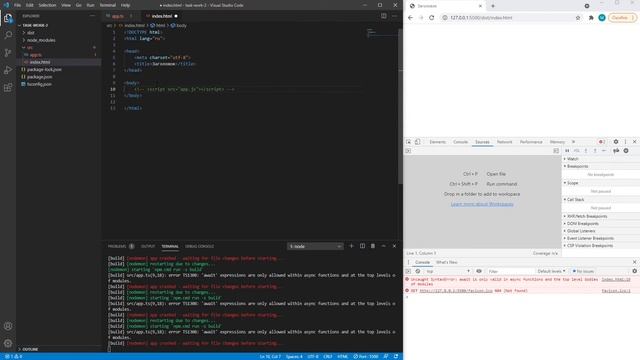Pause script execution in DevTools debugger
This screenshot has height=360, width=640.
[x=567, y=151]
